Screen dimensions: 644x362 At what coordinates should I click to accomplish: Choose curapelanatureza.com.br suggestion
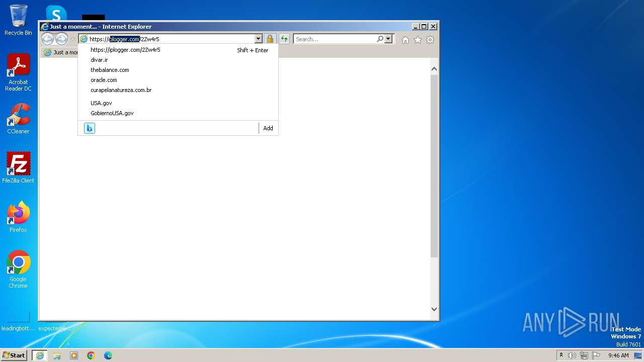(178, 90)
